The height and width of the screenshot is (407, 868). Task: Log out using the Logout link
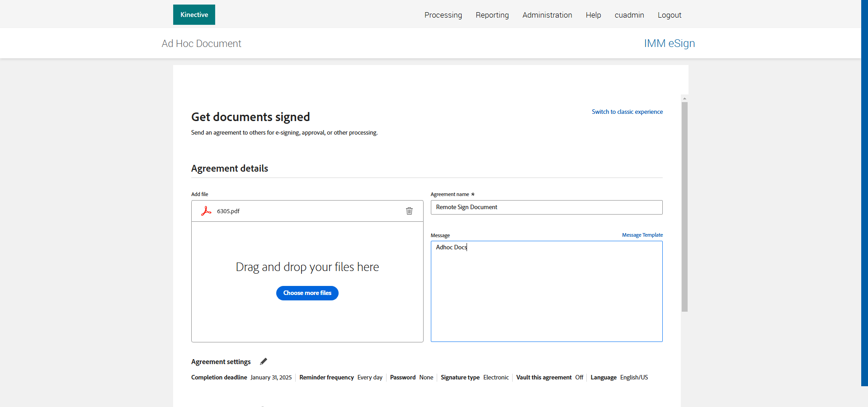(669, 15)
